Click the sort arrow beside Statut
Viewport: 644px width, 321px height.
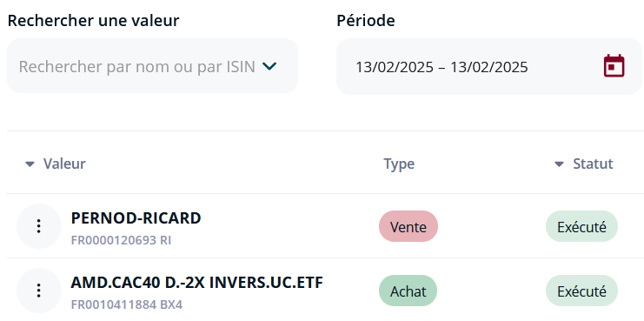559,164
